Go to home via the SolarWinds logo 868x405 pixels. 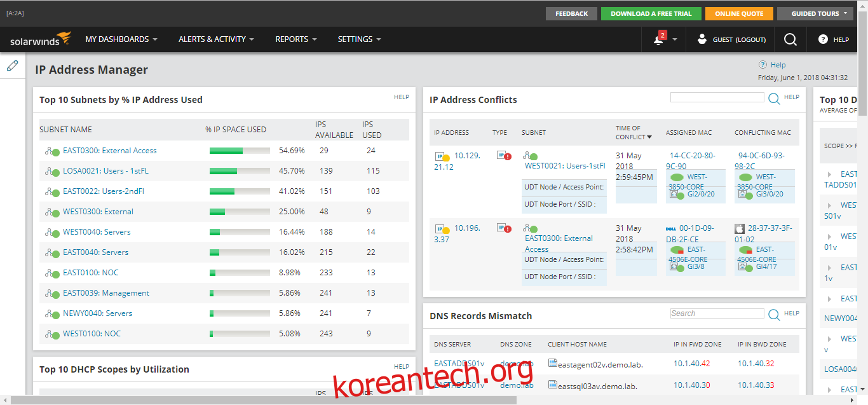[41, 39]
